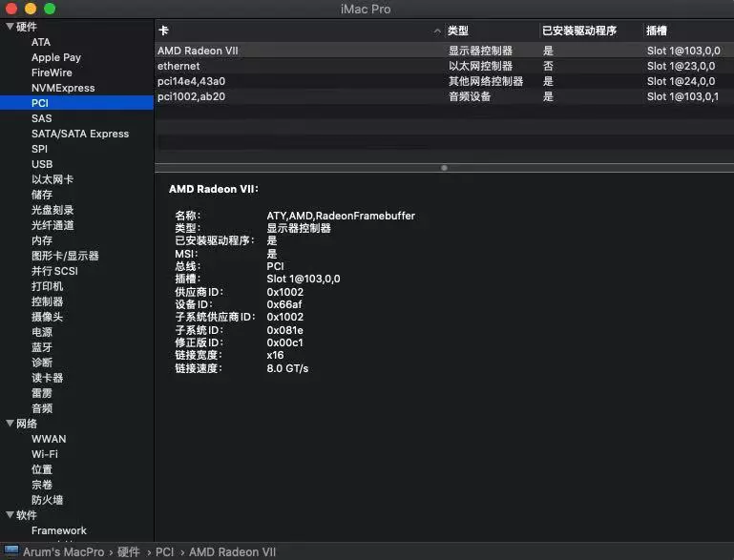
Task: Sort by the 卡 column header
Action: click(x=163, y=31)
